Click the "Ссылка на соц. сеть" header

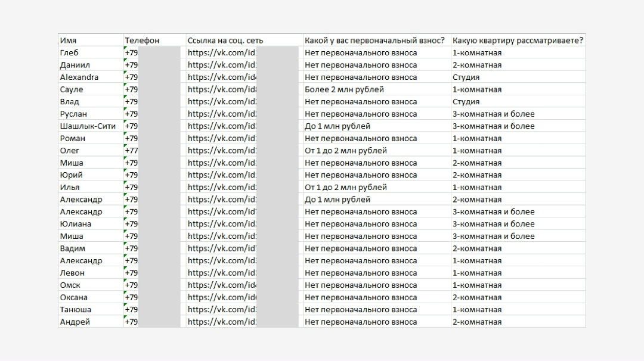(x=225, y=41)
